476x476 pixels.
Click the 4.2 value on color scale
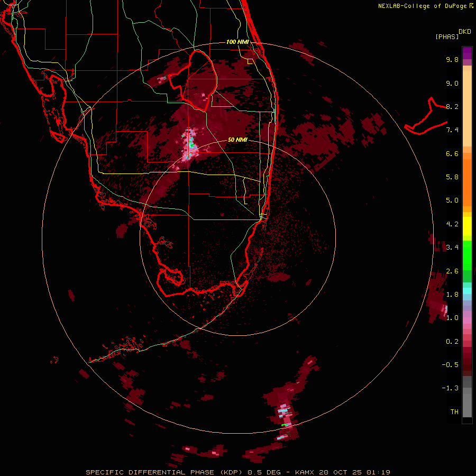click(452, 224)
